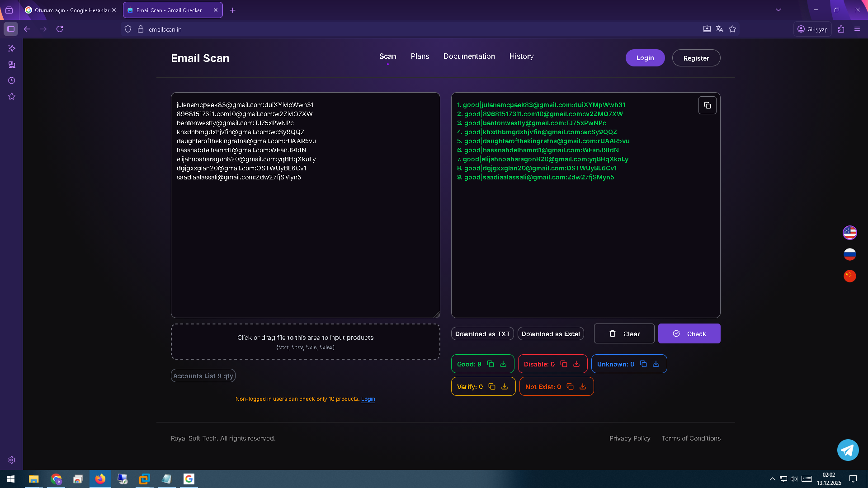The width and height of the screenshot is (868, 488).
Task: View site security lock info
Action: pos(141,29)
